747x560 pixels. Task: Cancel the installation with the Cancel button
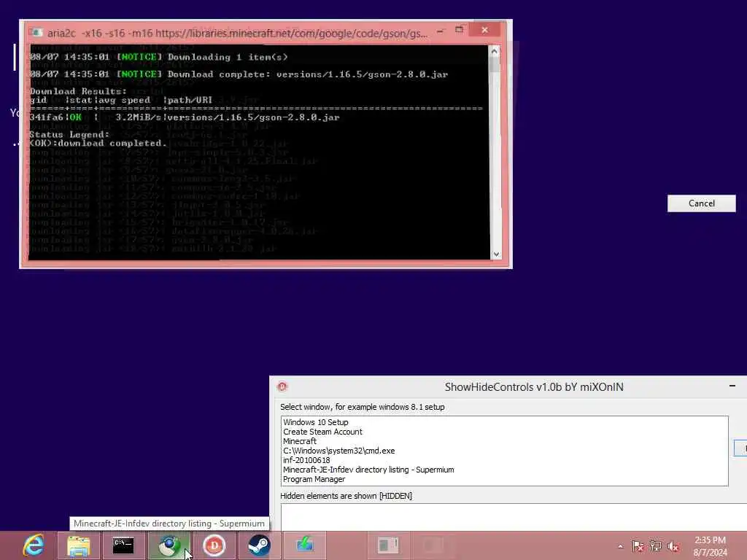[701, 203]
